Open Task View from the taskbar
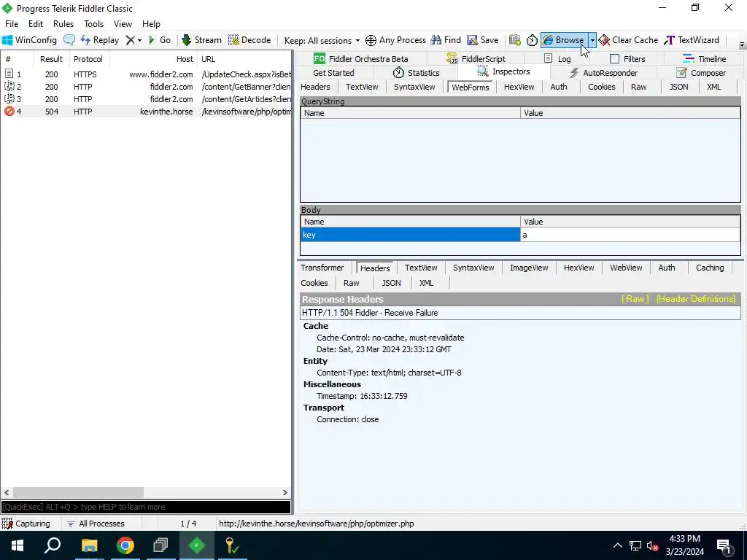This screenshot has width=747, height=560. click(160, 545)
